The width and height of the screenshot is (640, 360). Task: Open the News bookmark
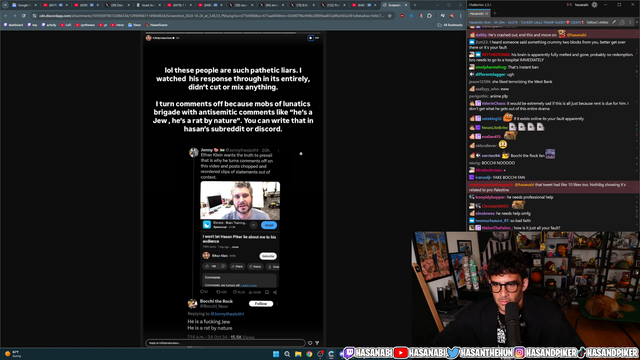click(x=134, y=25)
